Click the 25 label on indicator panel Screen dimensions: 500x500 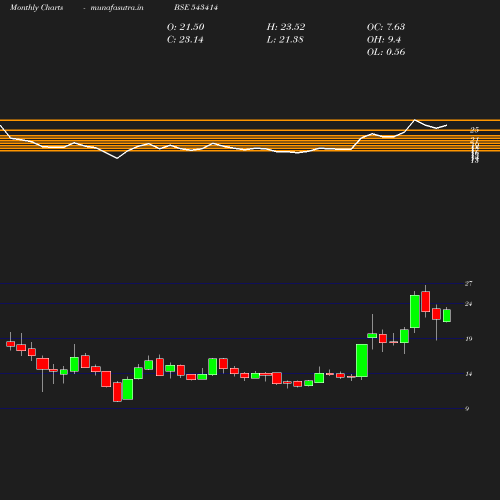tap(474, 130)
